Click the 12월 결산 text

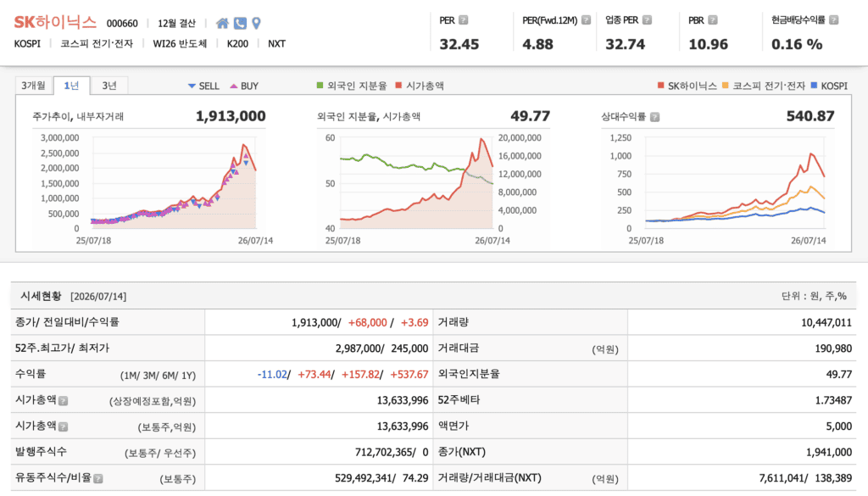pos(176,23)
